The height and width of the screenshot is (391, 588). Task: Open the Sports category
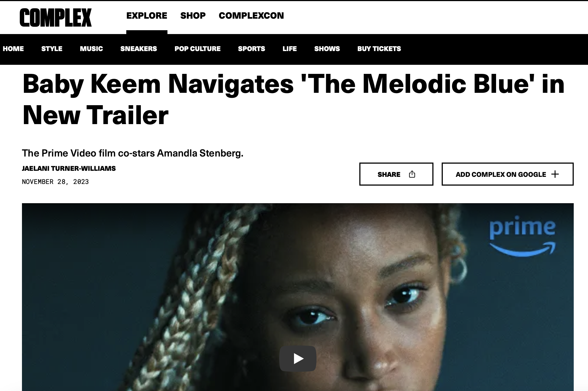[x=251, y=49]
